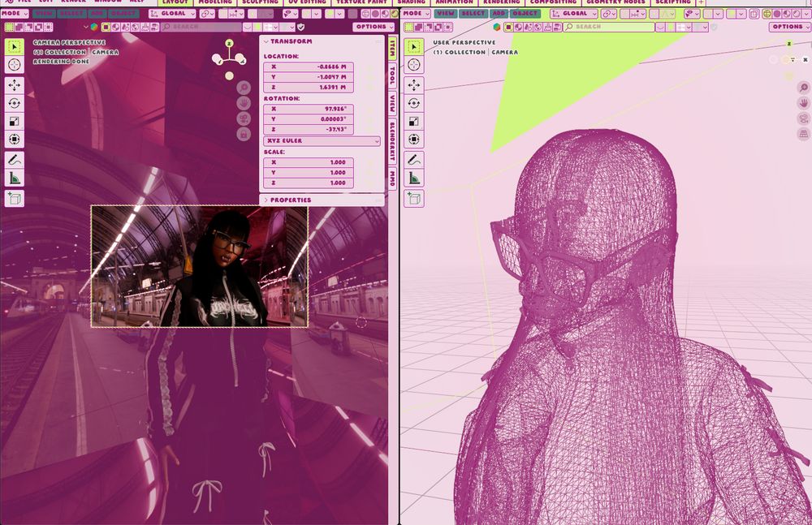Select the Cursor tool in left viewport

coord(14,65)
